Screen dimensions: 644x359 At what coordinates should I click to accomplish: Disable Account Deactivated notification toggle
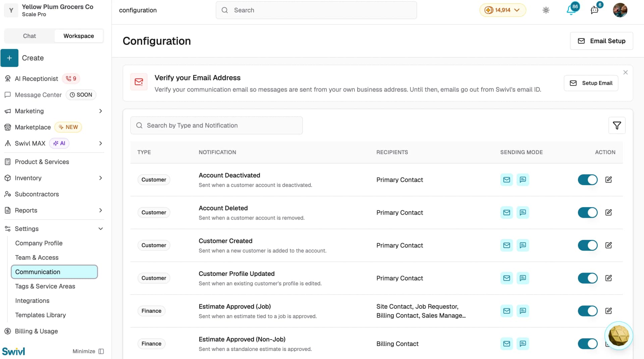(x=588, y=180)
